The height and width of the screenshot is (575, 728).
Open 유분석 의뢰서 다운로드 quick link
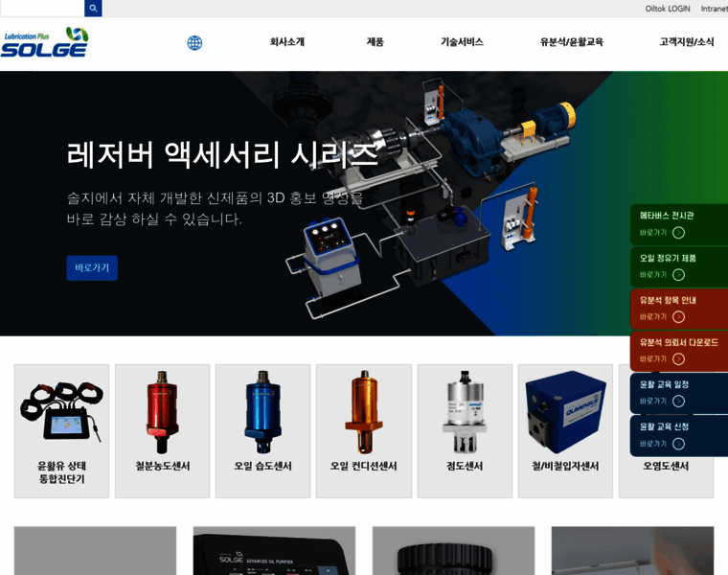tap(679, 351)
